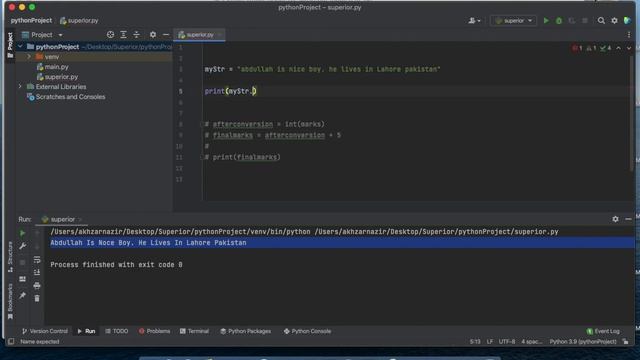Click the LF line separator in the status bar
This screenshot has width=640, height=360.
[489, 342]
